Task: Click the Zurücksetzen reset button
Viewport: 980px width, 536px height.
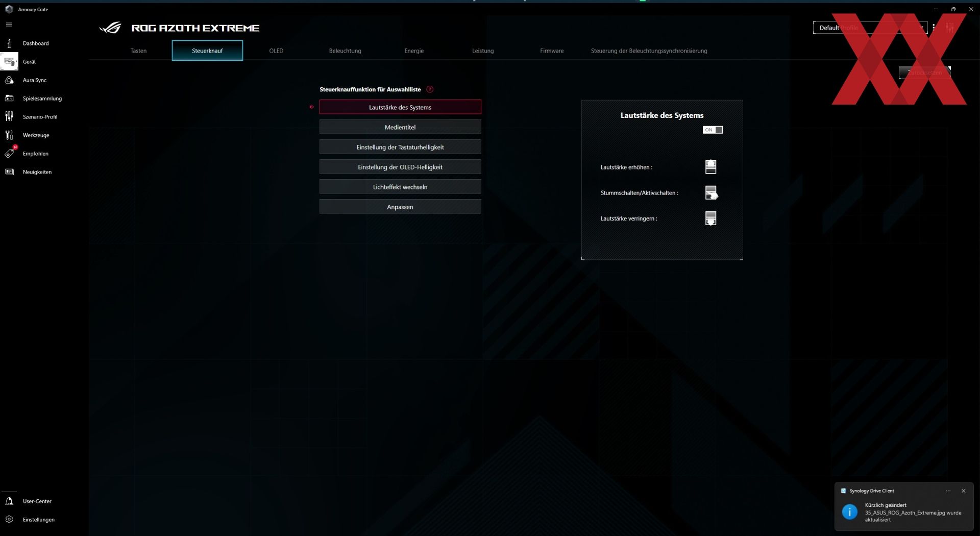Action: pyautogui.click(x=924, y=72)
